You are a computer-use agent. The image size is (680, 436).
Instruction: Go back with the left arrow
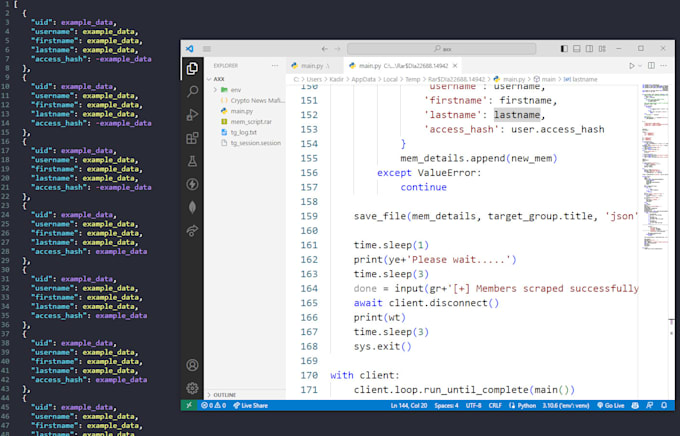click(324, 49)
